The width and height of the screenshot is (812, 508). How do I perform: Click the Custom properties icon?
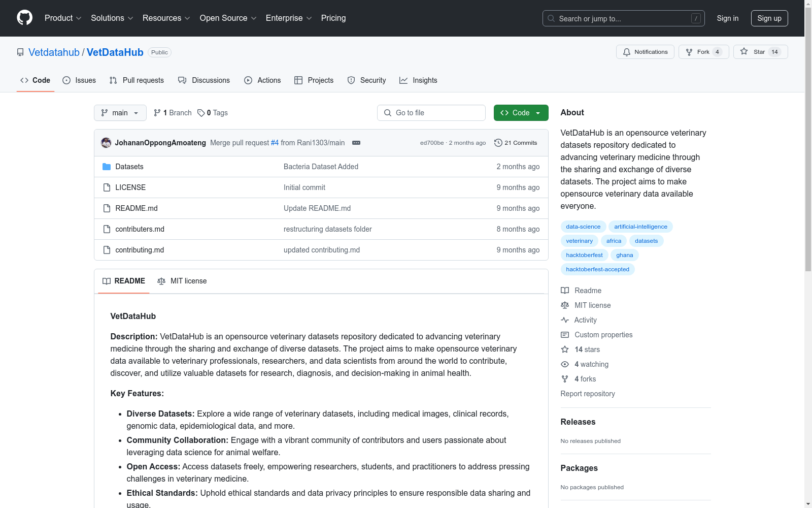click(565, 335)
